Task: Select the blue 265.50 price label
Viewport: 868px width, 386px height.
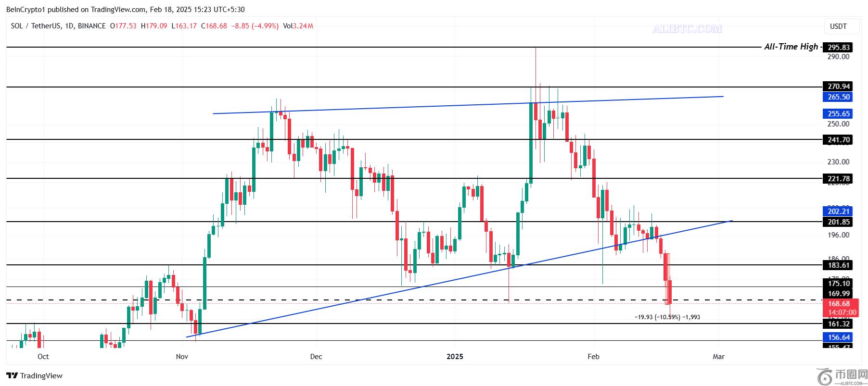Action: click(838, 97)
